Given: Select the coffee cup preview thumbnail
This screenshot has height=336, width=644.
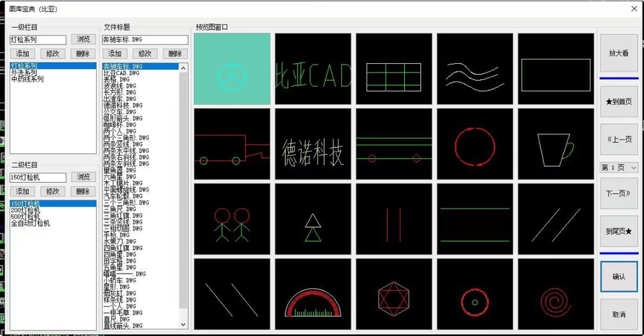Looking at the screenshot, I should (556, 144).
